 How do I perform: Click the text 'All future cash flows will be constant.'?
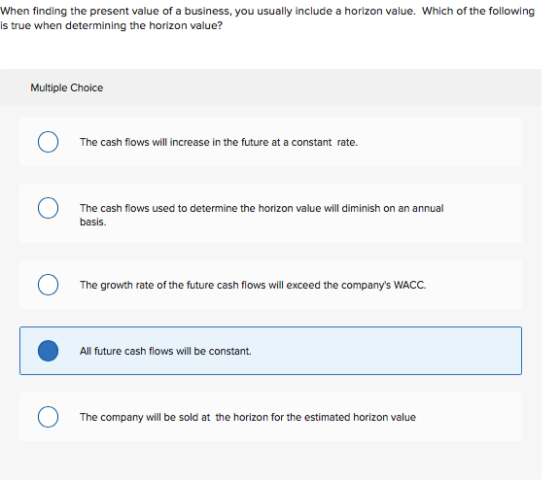[x=165, y=351]
